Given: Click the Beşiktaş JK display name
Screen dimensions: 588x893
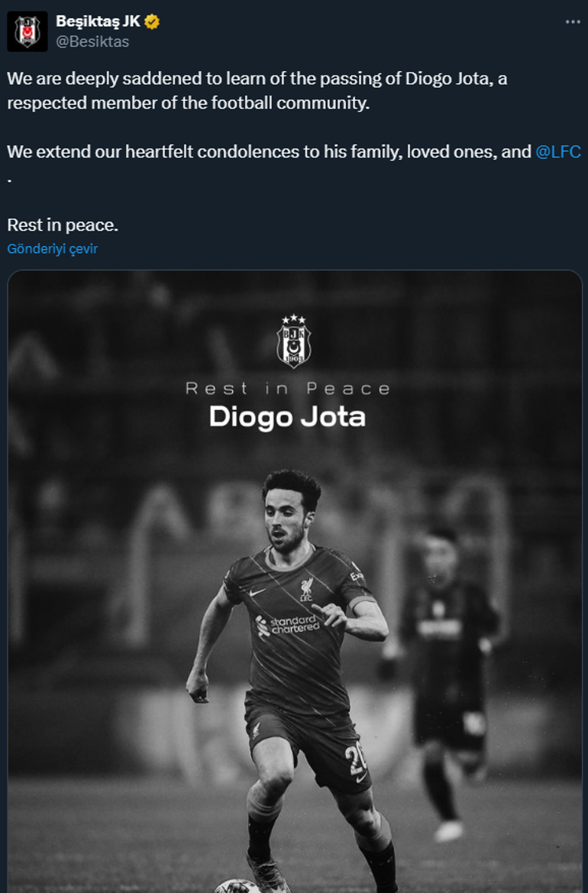Looking at the screenshot, I should click(x=98, y=21).
